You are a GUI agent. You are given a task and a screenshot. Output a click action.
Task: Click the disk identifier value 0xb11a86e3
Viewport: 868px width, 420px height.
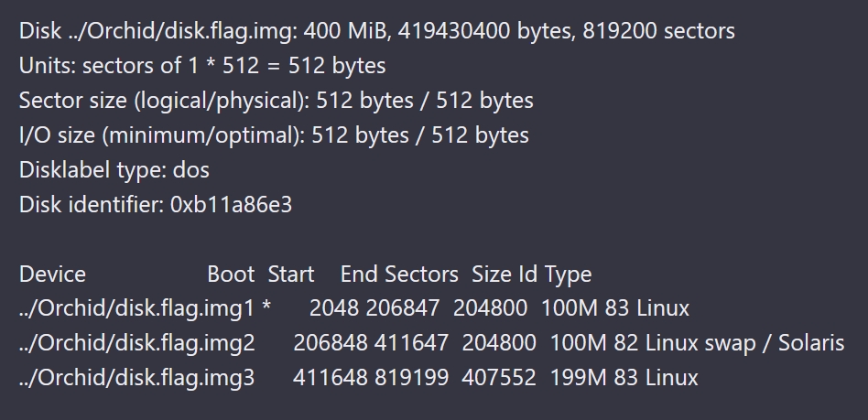(232, 205)
